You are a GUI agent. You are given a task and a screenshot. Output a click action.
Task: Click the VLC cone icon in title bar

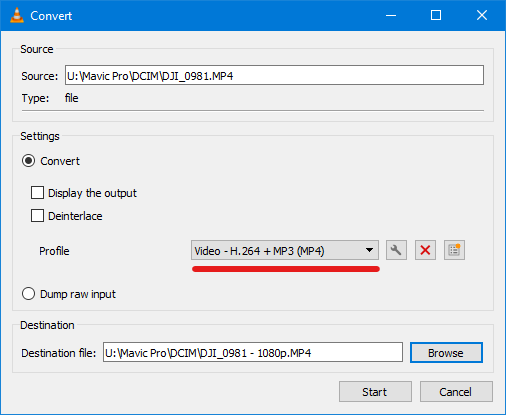tap(17, 15)
